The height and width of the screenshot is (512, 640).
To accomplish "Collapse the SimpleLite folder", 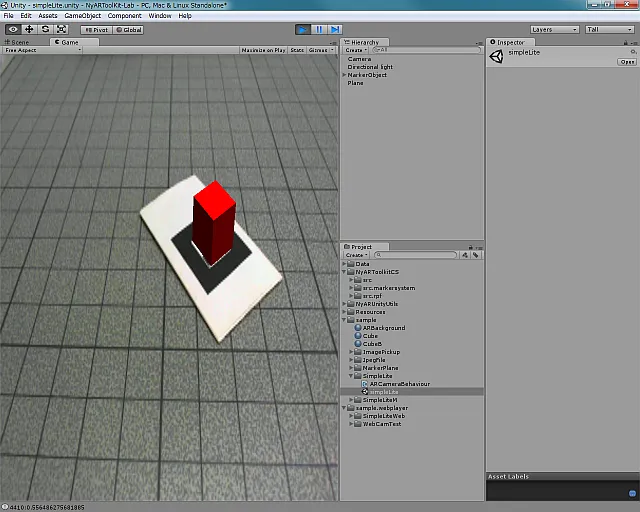I will click(351, 376).
